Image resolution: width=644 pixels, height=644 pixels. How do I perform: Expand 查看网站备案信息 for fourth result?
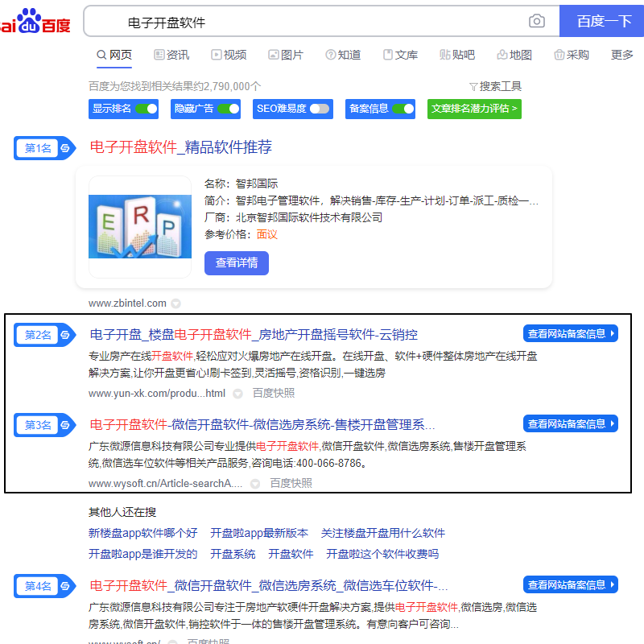(571, 584)
